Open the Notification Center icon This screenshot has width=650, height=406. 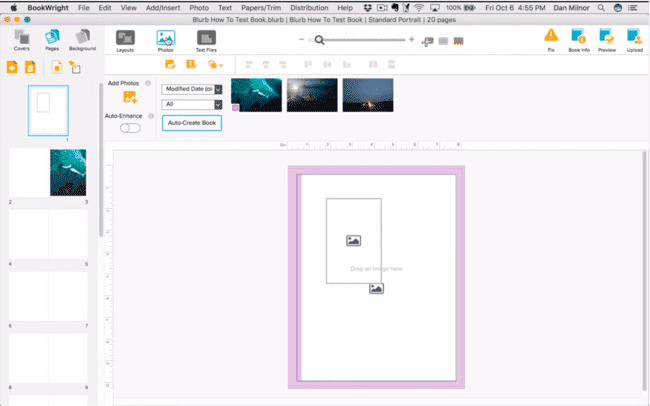point(633,7)
